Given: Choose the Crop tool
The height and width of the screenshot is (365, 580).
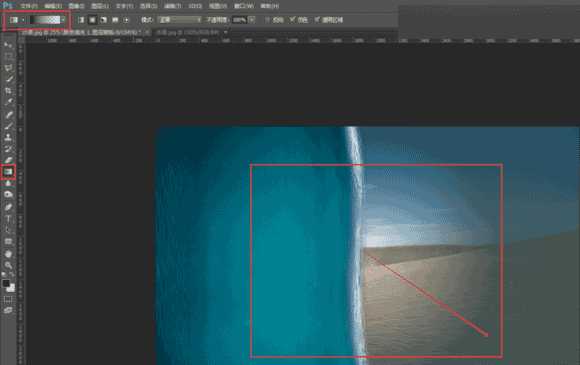Looking at the screenshot, I should coord(8,91).
